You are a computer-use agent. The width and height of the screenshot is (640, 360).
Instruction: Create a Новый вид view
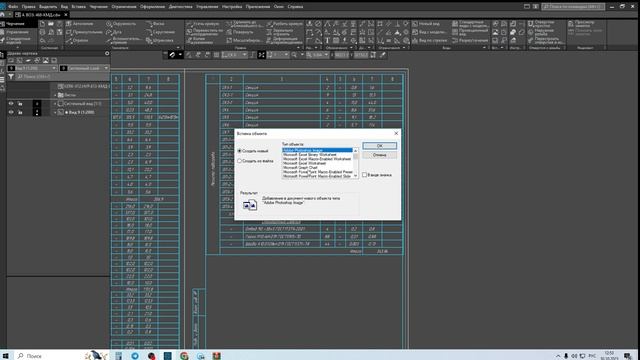tap(426, 24)
